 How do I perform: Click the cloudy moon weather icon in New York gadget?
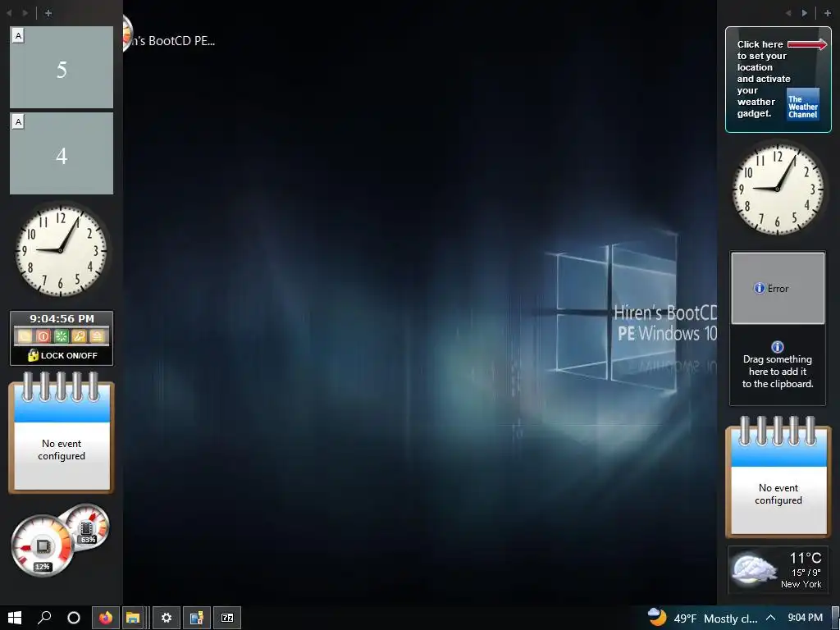click(x=755, y=569)
